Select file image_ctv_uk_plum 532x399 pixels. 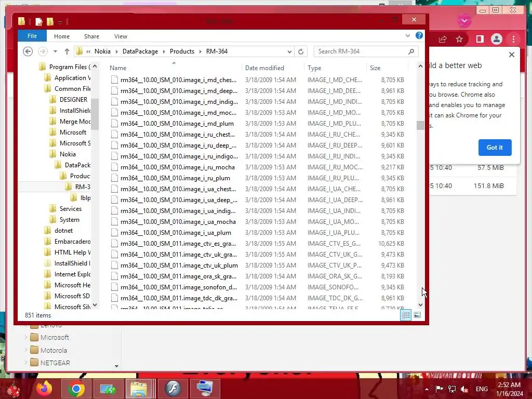[x=179, y=265]
